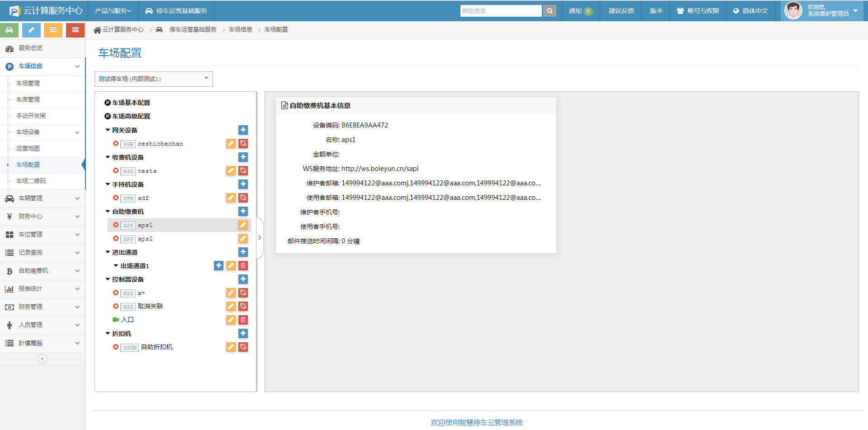Open the 产品与服务 top menu
Screen dimensions: 868x430
coord(113,11)
